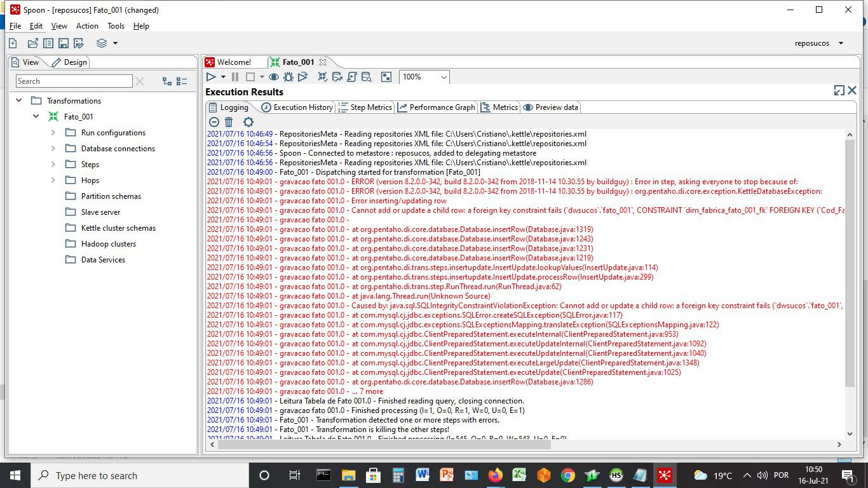
Task: Open the Tools menu
Action: (x=116, y=26)
